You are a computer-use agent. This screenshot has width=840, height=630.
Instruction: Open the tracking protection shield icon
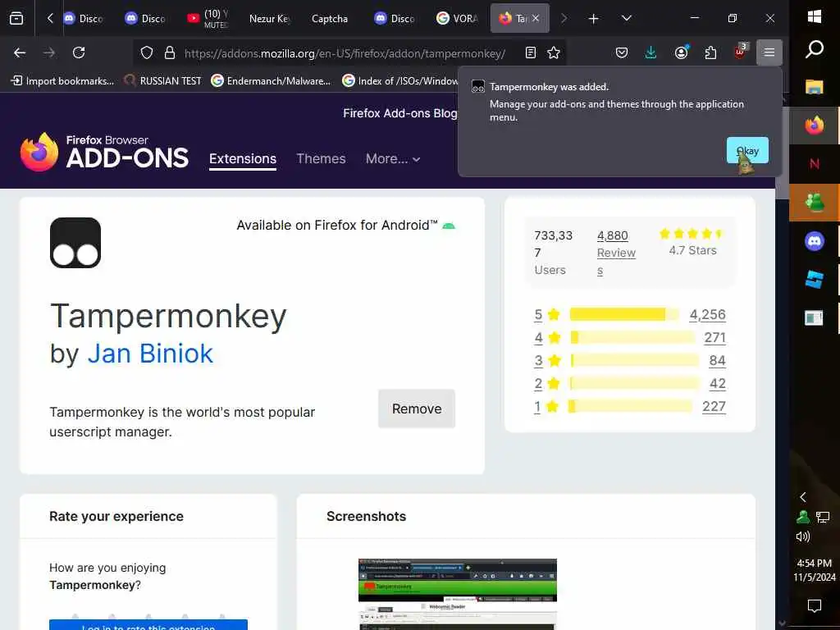point(147,52)
